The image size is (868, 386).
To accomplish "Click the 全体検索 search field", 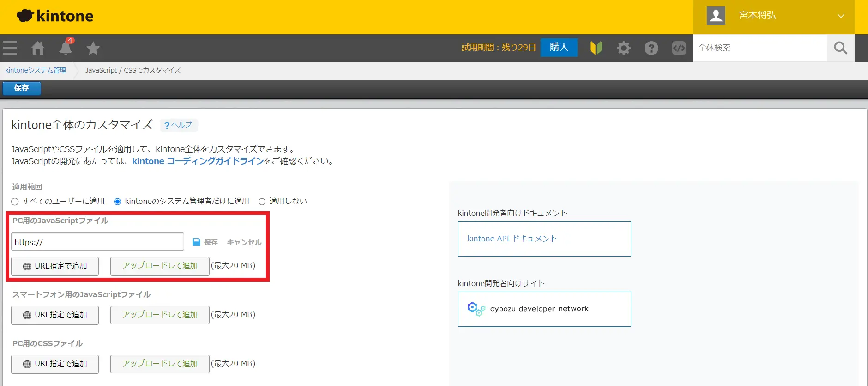I will point(760,48).
